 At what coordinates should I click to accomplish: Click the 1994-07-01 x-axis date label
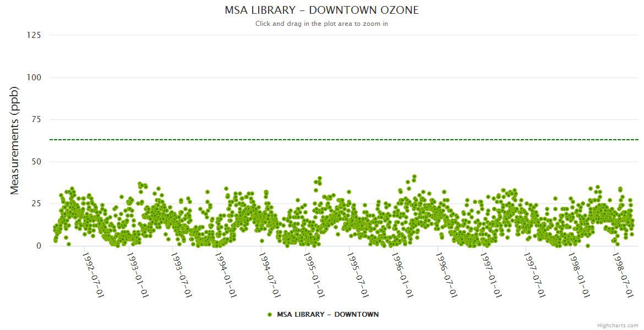click(x=270, y=275)
